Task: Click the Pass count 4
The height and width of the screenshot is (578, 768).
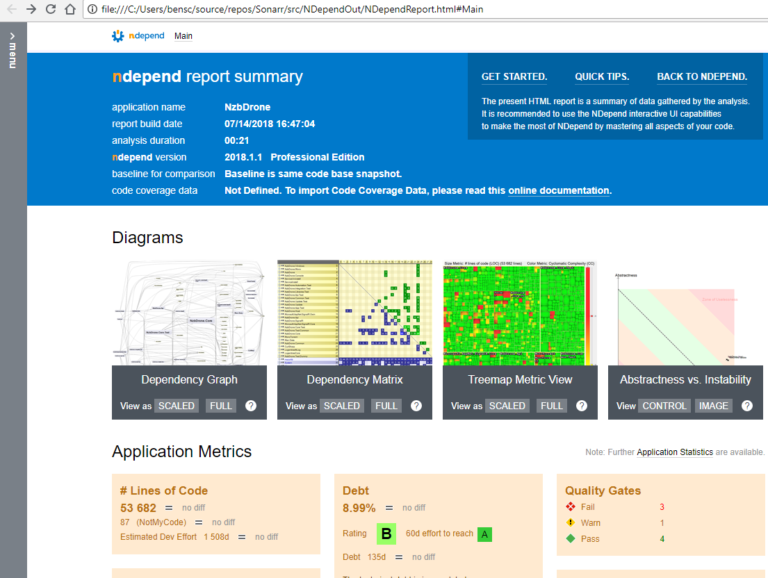Action: click(x=662, y=539)
